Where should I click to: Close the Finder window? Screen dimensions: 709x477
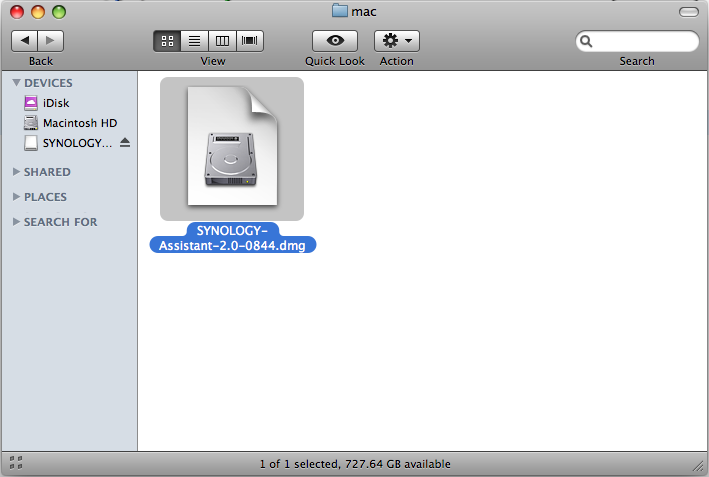(17, 12)
